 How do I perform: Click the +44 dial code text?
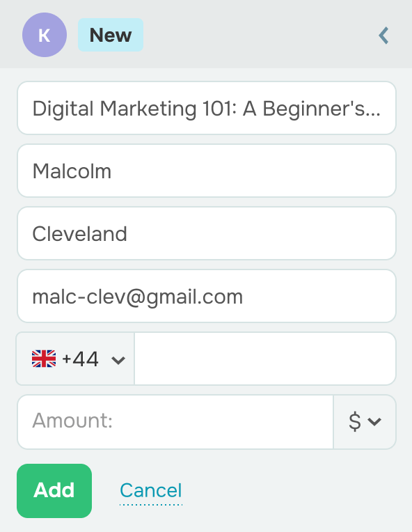pyautogui.click(x=81, y=359)
